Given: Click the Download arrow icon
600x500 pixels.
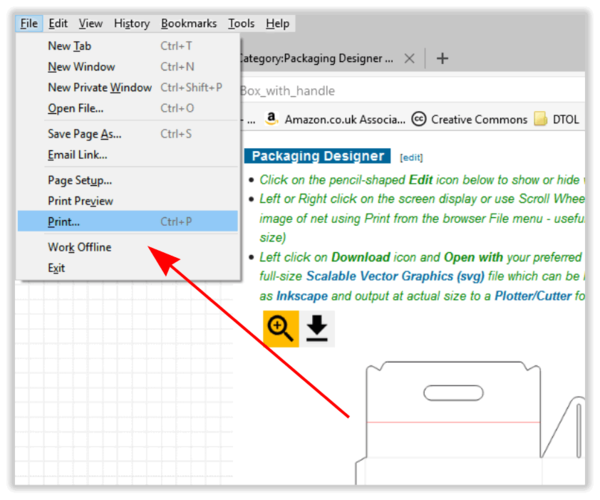Looking at the screenshot, I should [x=317, y=329].
